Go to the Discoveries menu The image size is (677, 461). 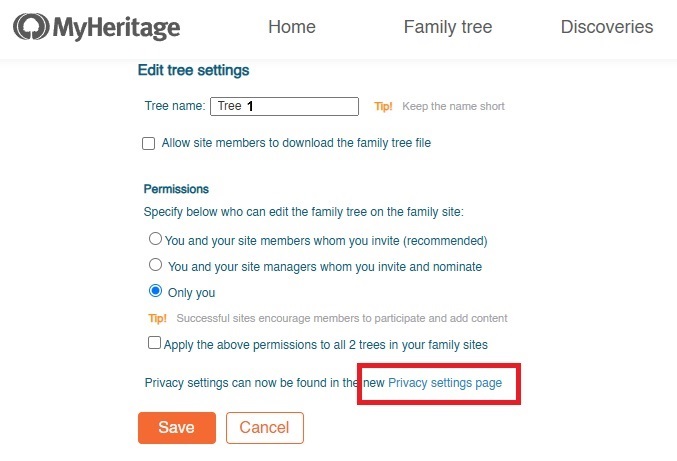tap(607, 27)
